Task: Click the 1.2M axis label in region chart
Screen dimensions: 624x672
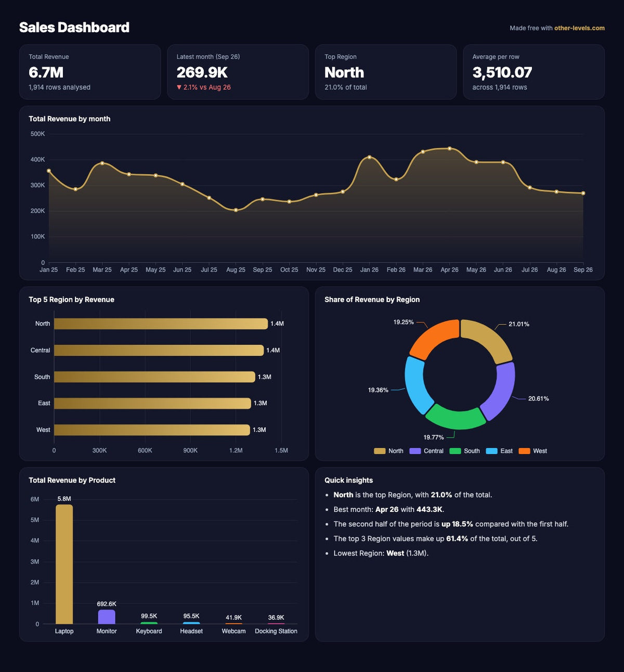Action: (x=236, y=450)
